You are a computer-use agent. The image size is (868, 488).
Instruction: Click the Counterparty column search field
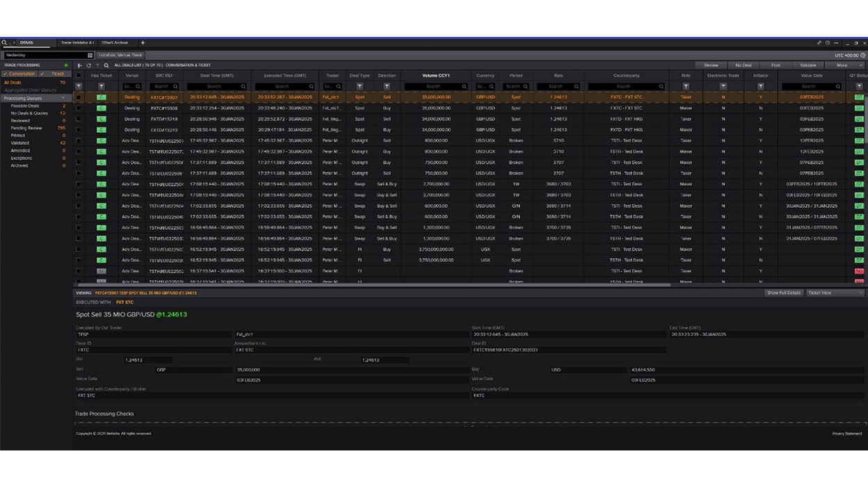pyautogui.click(x=627, y=87)
